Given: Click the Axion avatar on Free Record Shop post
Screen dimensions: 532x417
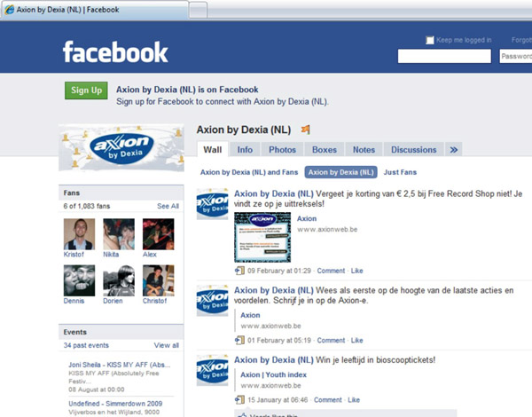Looking at the screenshot, I should (213, 204).
